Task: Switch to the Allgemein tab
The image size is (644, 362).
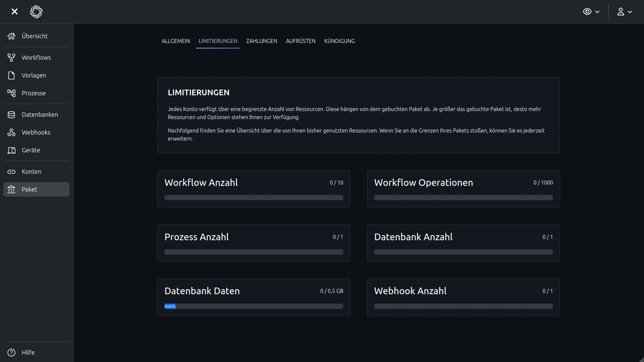Action: 176,41
